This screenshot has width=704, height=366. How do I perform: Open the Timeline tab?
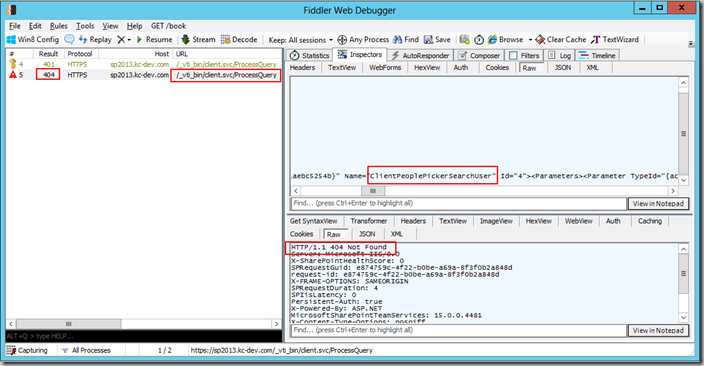(598, 56)
